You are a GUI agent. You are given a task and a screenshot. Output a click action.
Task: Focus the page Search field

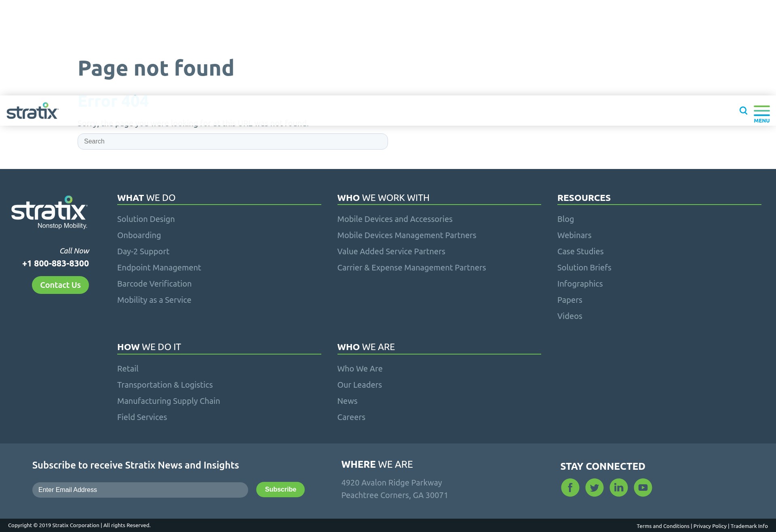(233, 141)
